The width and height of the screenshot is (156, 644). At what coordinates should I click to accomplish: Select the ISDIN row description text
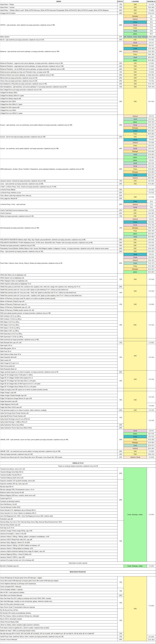[x=42, y=169]
